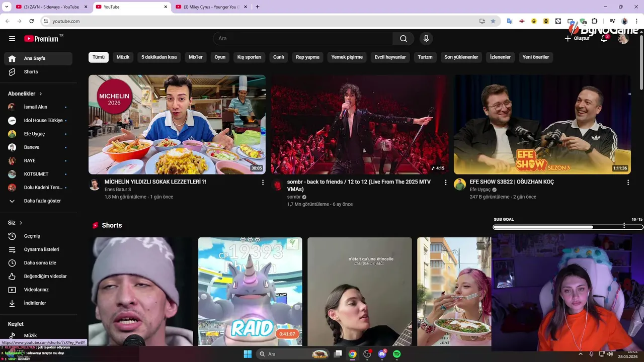Click the search magnifier button
644x362 pixels.
tap(404, 39)
